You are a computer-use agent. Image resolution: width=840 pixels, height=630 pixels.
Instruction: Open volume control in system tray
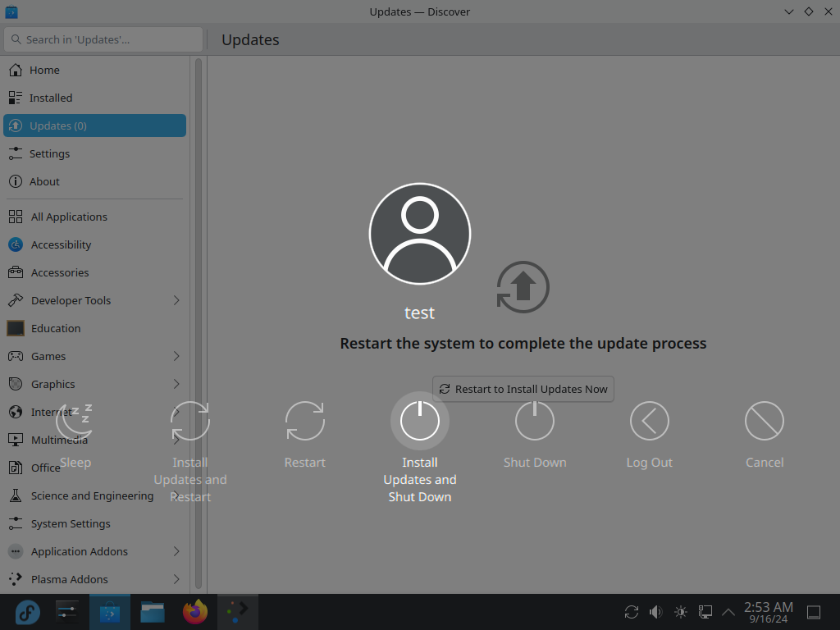(655, 612)
